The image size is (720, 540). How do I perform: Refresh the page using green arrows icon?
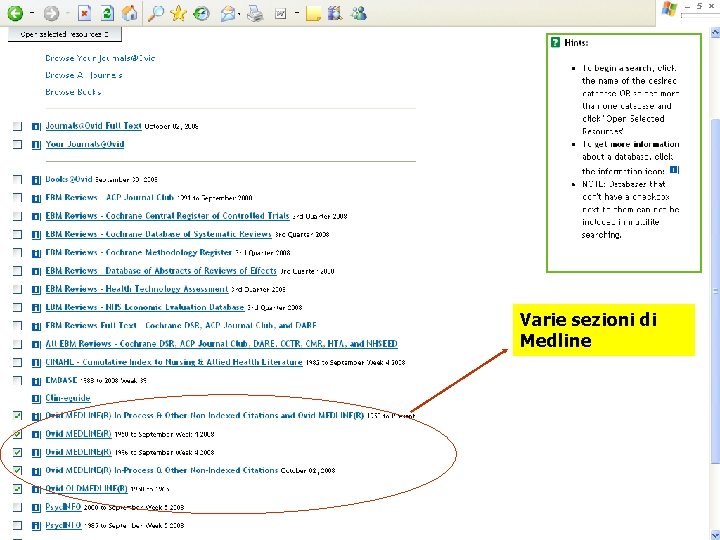(107, 13)
